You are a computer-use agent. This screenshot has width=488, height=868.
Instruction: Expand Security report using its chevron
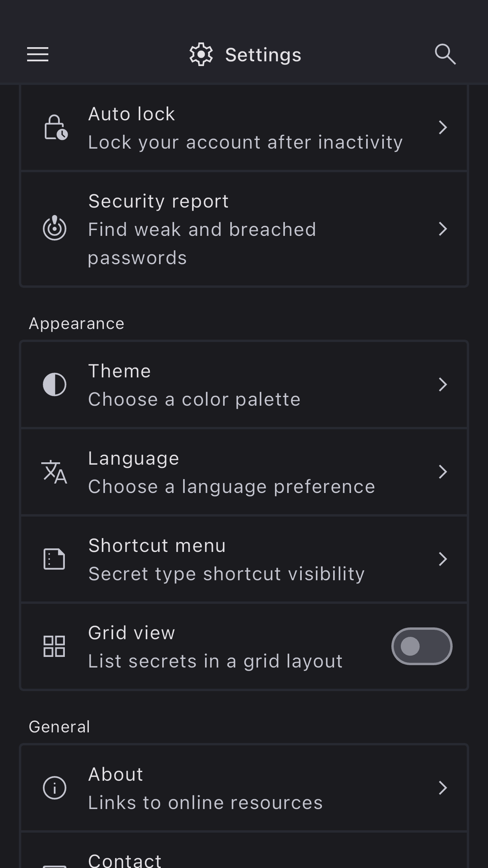[443, 229]
